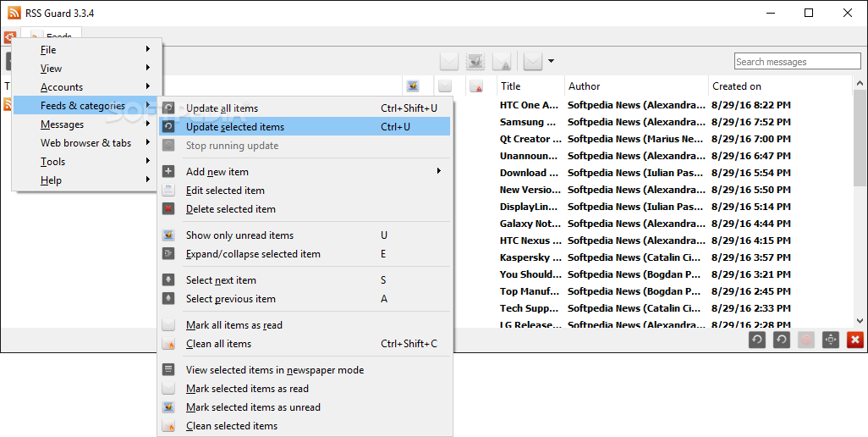Click the Mark all items as read icon

[x=168, y=324]
